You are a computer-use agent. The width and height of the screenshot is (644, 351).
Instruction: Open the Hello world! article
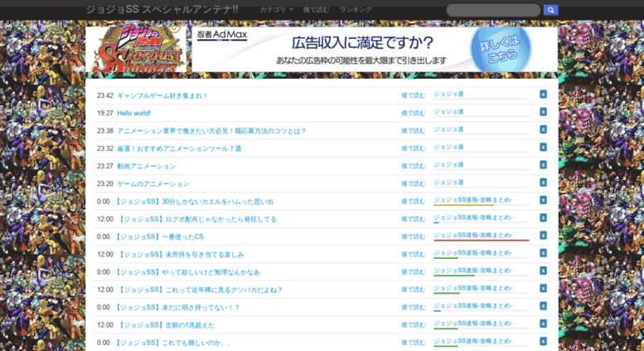pos(134,114)
